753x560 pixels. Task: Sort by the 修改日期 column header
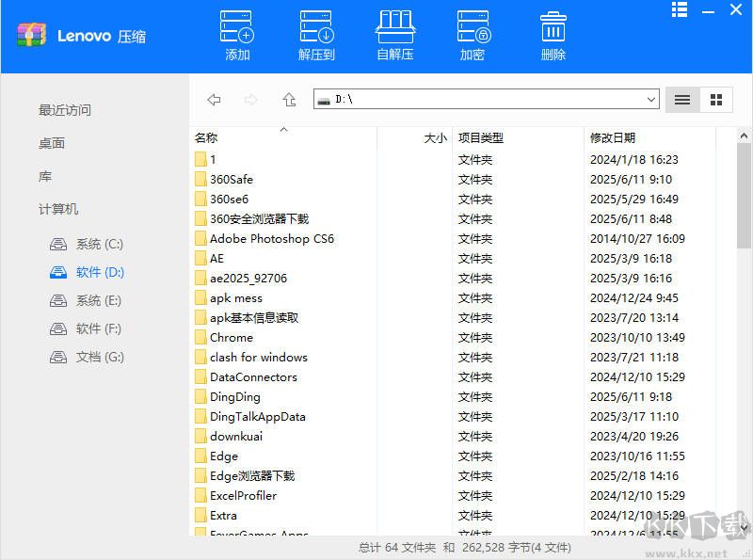pos(613,137)
